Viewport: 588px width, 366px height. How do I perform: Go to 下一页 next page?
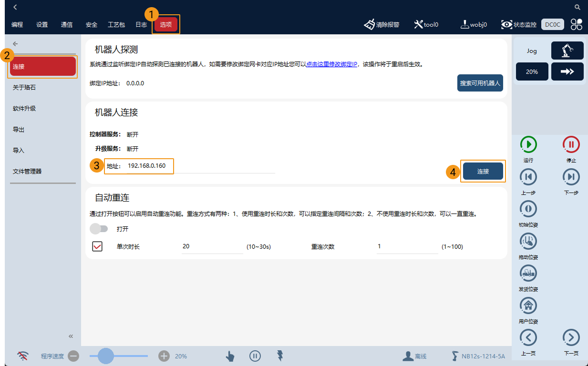tap(571, 337)
